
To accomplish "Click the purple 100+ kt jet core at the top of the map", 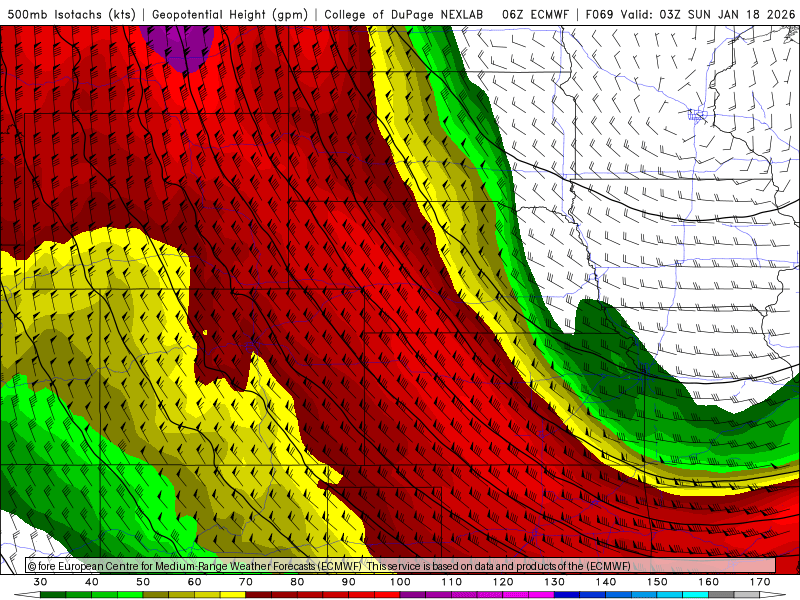I will tap(180, 46).
